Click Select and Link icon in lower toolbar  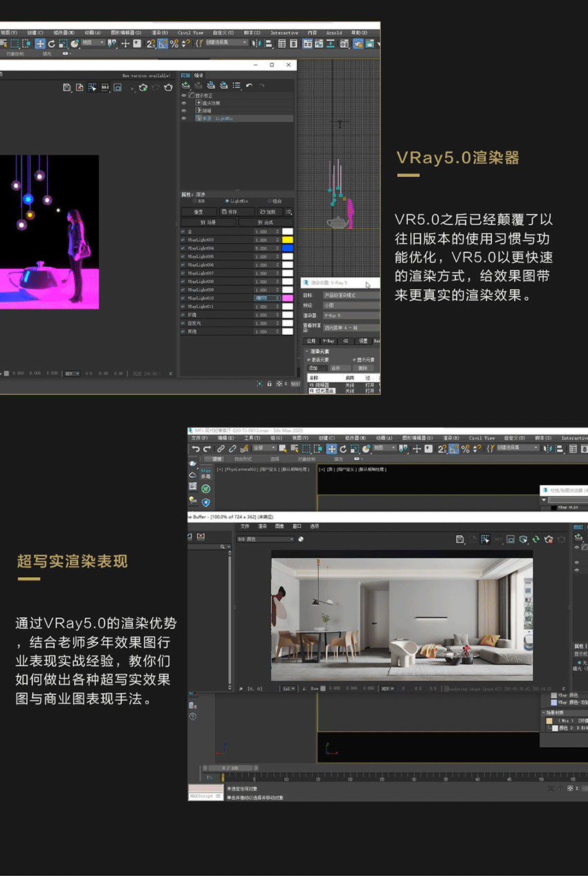(221, 449)
